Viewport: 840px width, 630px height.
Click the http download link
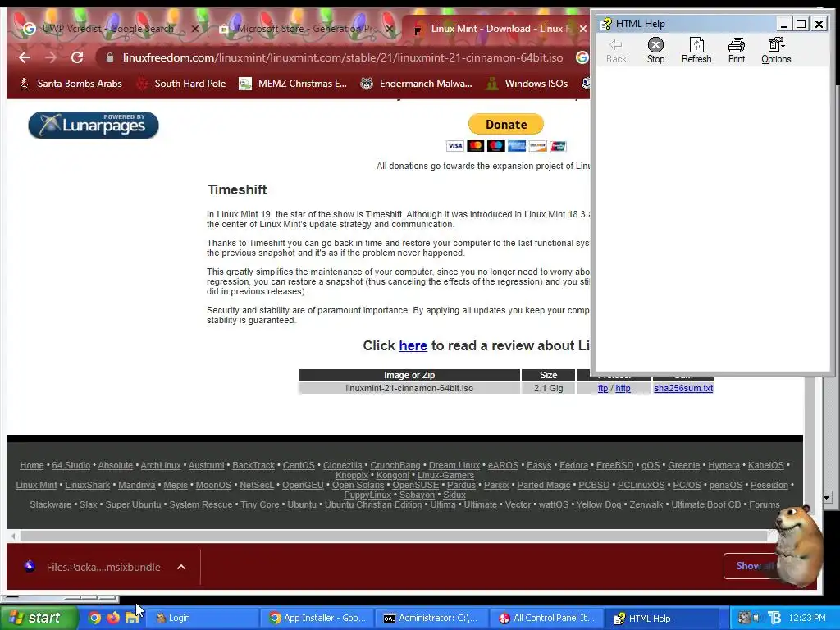coord(623,388)
